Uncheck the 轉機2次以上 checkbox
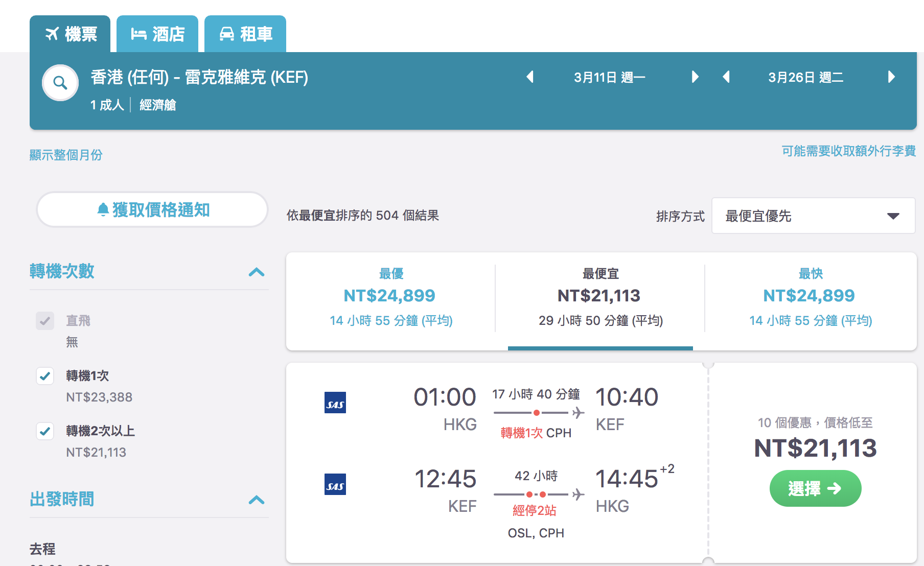 45,431
